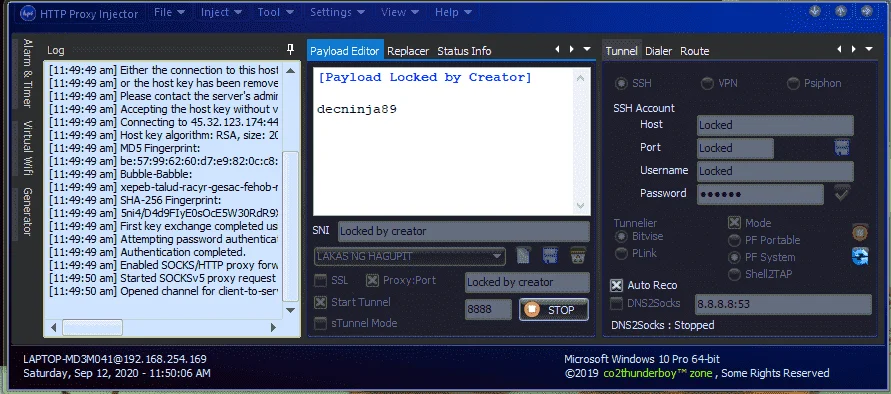
Task: Open the Virtual Wifi side tab
Action: [x=27, y=148]
